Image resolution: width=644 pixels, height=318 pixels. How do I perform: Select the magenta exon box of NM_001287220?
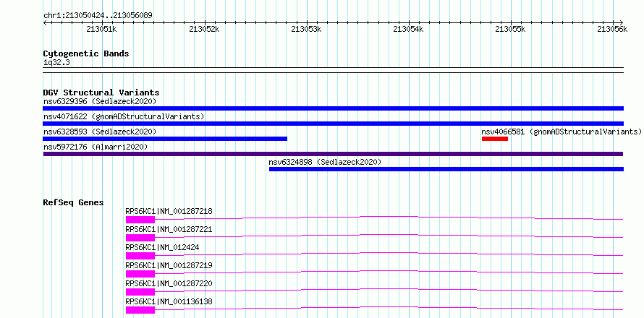(x=140, y=292)
